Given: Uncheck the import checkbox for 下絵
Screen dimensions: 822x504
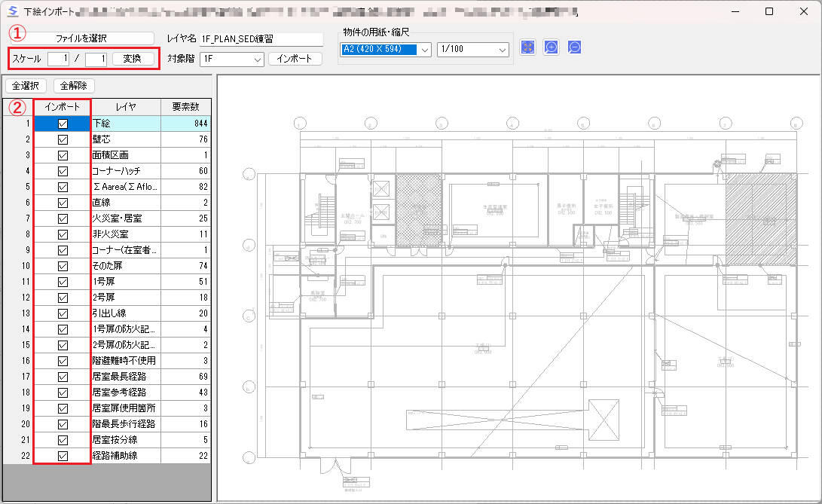Looking at the screenshot, I should 63,124.
